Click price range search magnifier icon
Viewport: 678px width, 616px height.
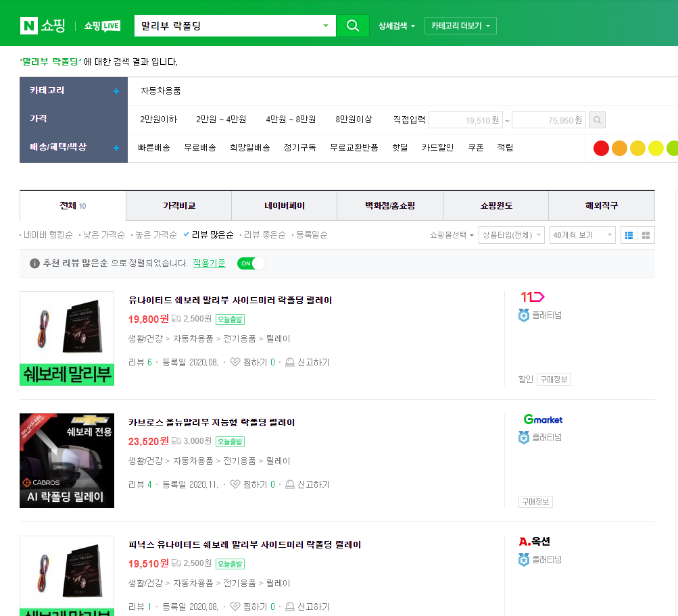[x=597, y=120]
